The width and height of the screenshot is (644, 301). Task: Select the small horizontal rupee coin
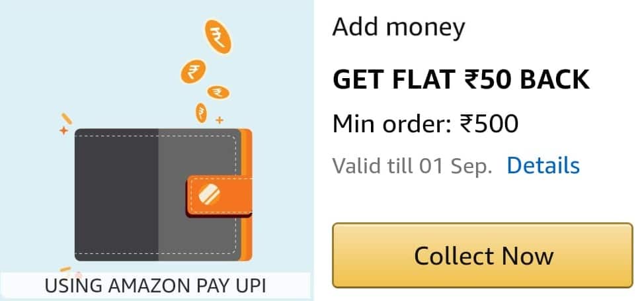coord(218,92)
